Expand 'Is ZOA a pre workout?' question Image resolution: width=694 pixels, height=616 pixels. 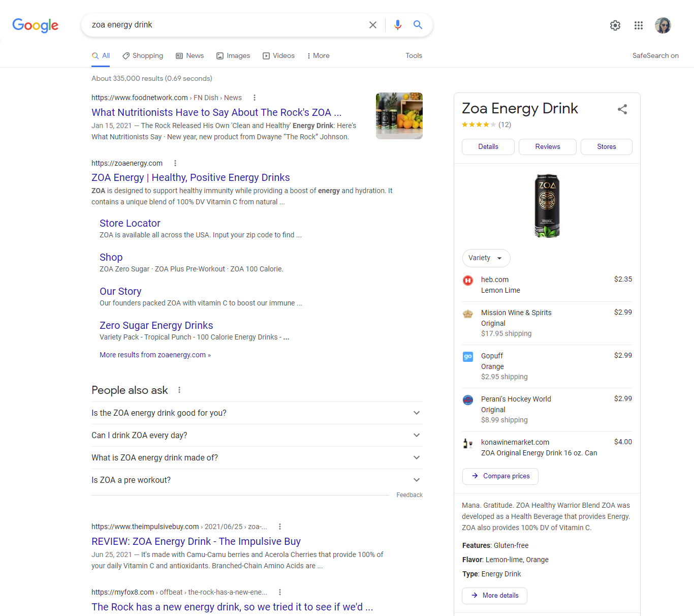tap(257, 480)
